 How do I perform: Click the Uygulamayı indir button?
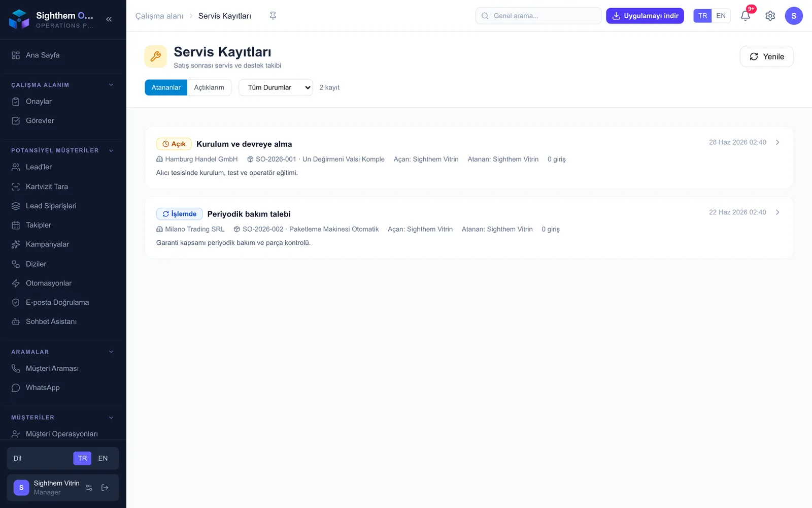pos(645,16)
